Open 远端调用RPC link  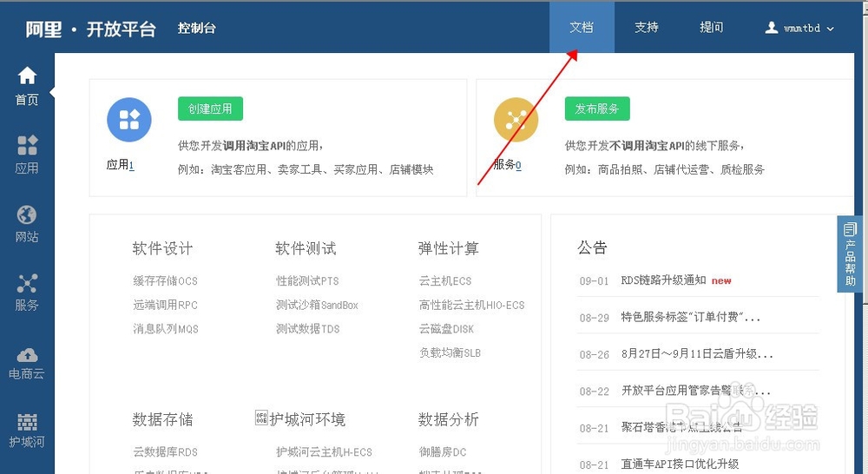coord(165,305)
